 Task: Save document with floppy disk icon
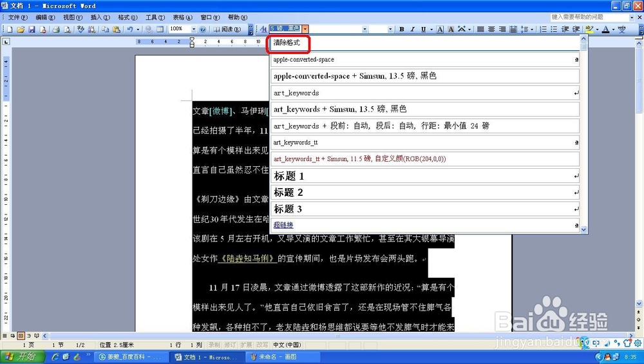32,30
